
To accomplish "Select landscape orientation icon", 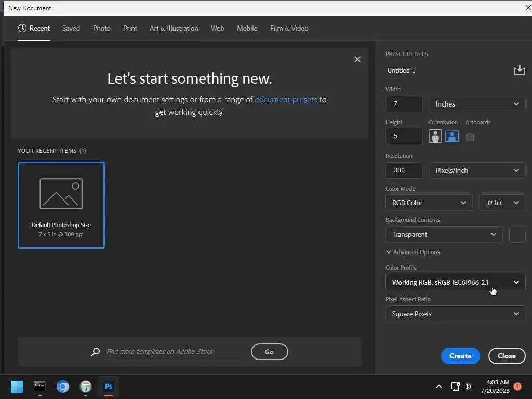I will 452,137.
